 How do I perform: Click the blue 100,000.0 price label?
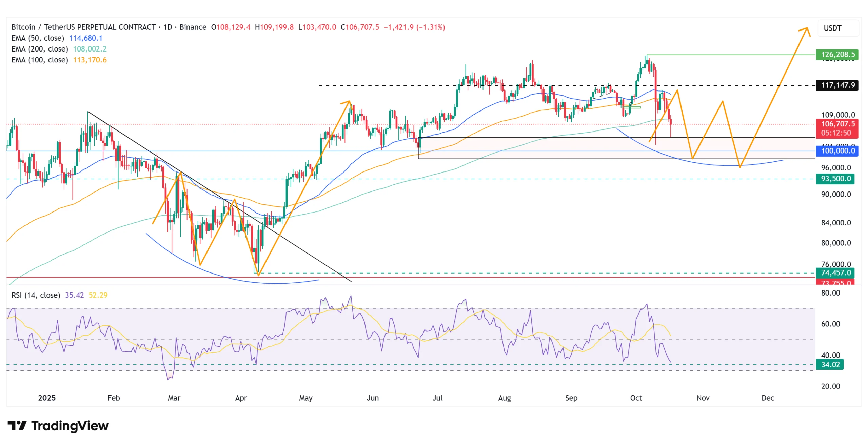tap(837, 151)
